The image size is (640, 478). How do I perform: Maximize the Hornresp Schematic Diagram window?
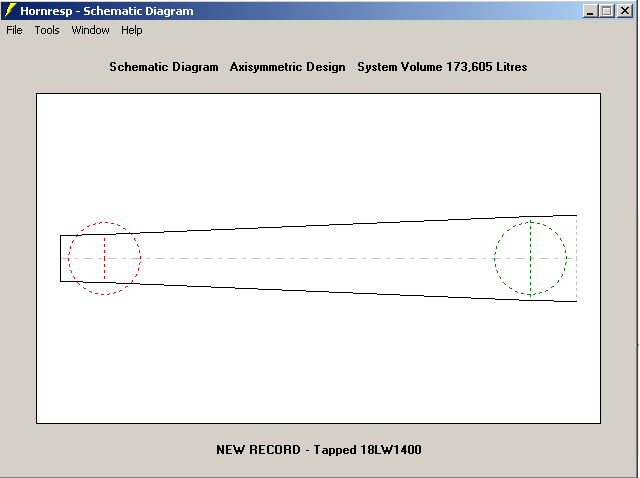click(607, 11)
